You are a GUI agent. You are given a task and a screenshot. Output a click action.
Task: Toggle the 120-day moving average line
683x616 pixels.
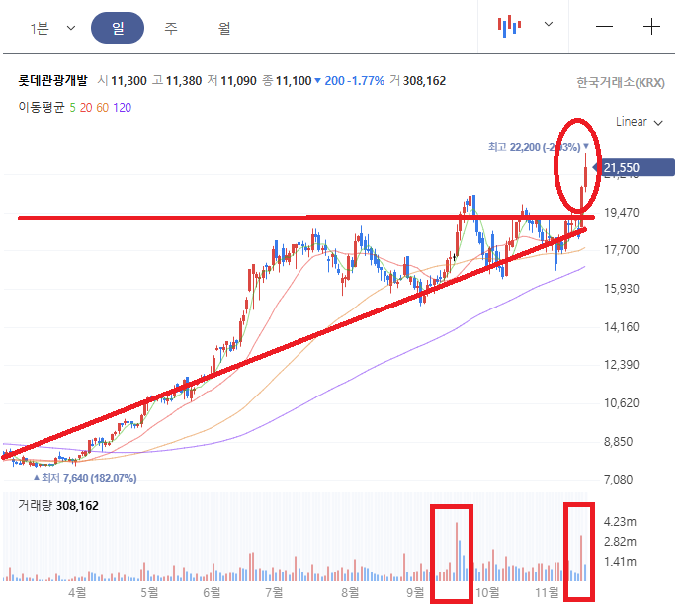(125, 107)
